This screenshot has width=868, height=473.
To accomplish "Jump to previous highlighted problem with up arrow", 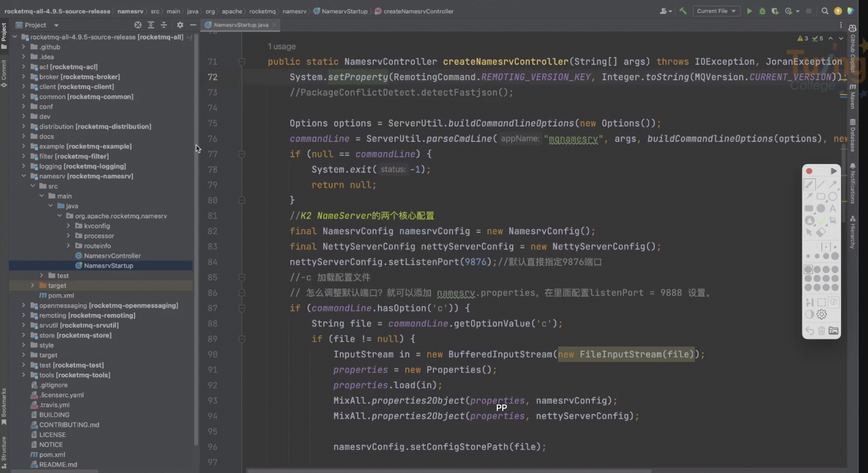I will 831,38.
